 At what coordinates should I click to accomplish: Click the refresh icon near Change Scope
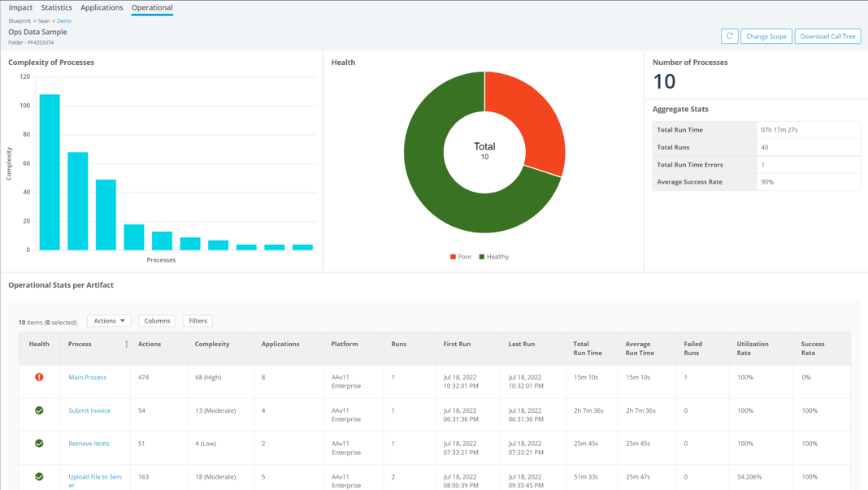click(x=729, y=36)
